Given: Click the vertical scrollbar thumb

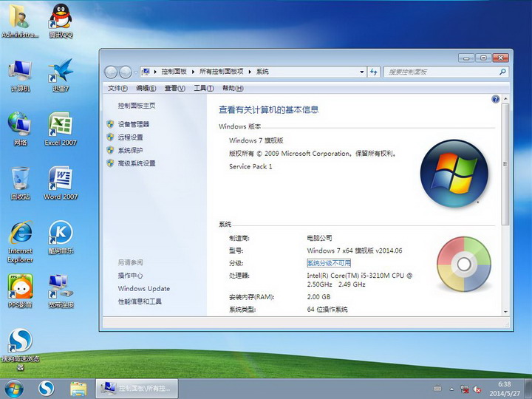Looking at the screenshot, I should click(505, 164).
